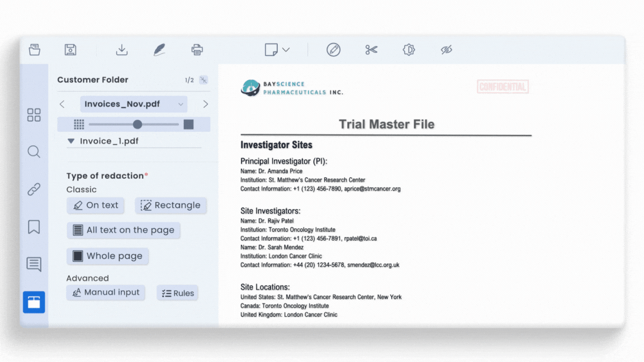
Task: Click the Institution: London Cancer Clinic line
Action: (281, 256)
